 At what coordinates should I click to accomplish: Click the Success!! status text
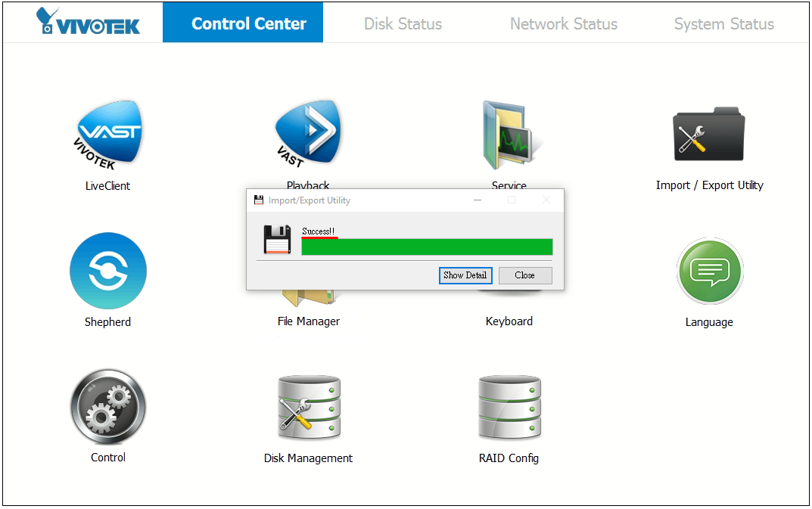tap(318, 231)
